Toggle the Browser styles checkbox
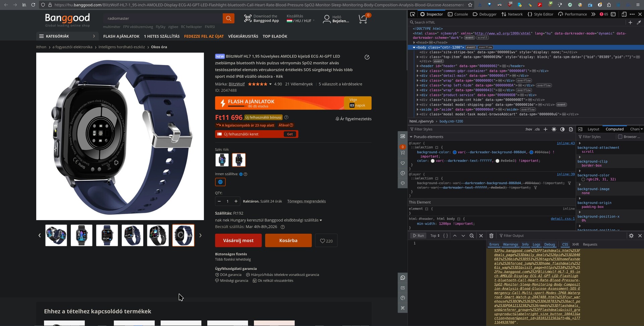Image resolution: width=644 pixels, height=326 pixels. tap(620, 137)
